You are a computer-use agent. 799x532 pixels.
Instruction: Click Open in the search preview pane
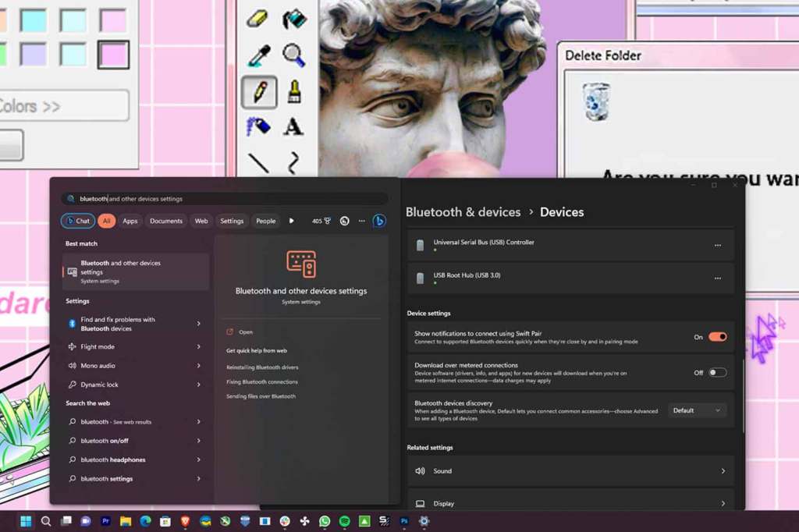click(246, 332)
